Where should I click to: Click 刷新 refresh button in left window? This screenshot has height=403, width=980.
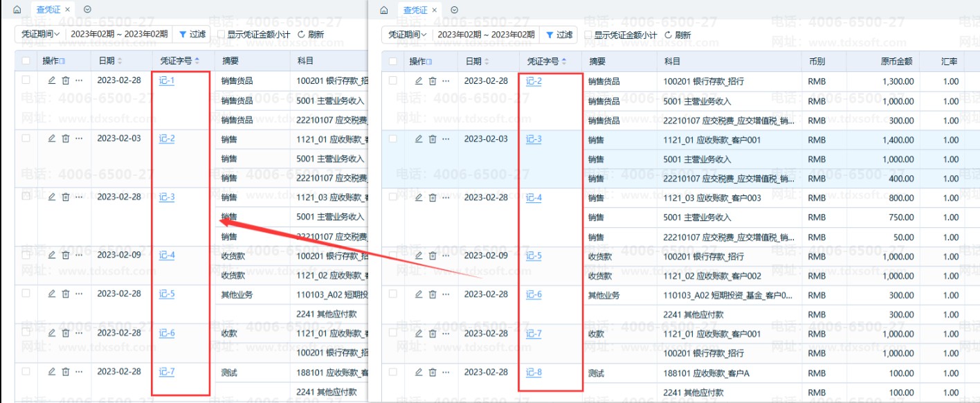click(310, 34)
